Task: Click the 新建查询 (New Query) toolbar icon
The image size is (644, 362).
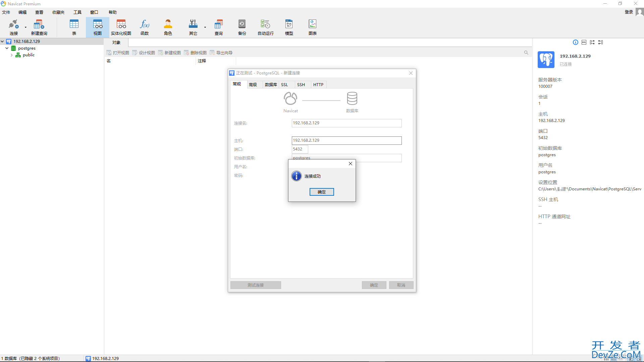Action: (39, 27)
